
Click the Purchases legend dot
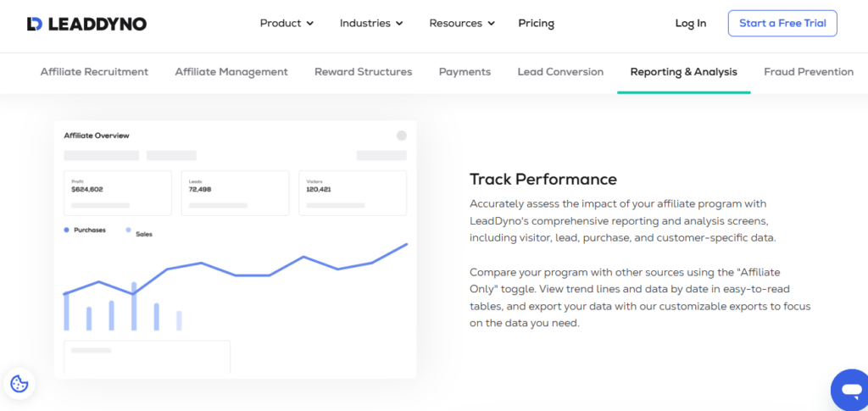click(x=66, y=230)
